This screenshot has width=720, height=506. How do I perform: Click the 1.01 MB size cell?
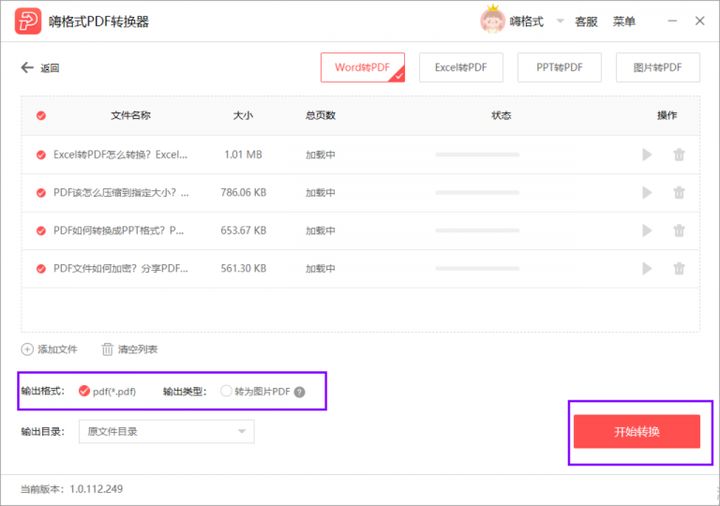pyautogui.click(x=243, y=155)
